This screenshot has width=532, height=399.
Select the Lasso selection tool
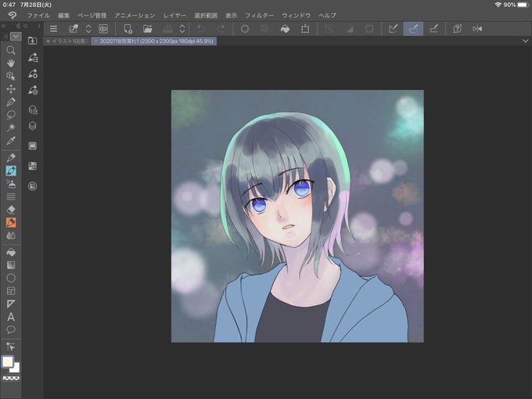coord(11,115)
